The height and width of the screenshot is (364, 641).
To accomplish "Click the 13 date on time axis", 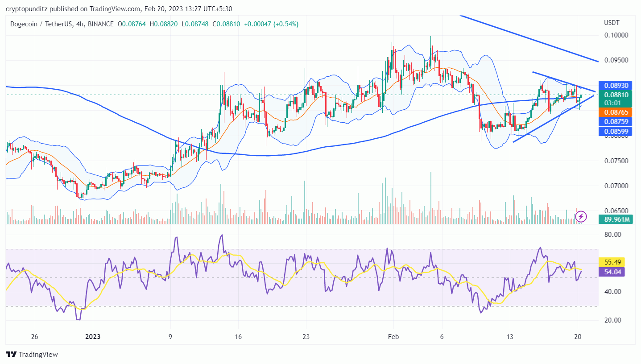I will 510,337.
